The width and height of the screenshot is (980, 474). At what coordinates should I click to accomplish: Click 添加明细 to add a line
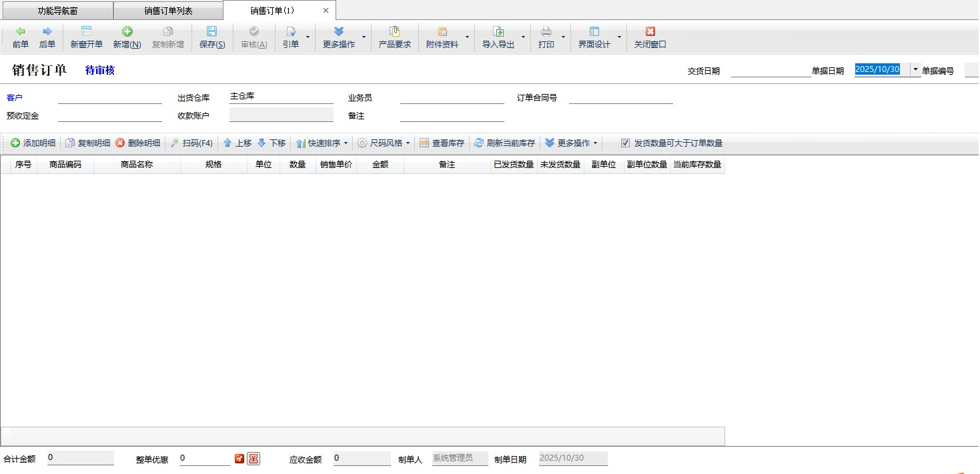pyautogui.click(x=33, y=143)
